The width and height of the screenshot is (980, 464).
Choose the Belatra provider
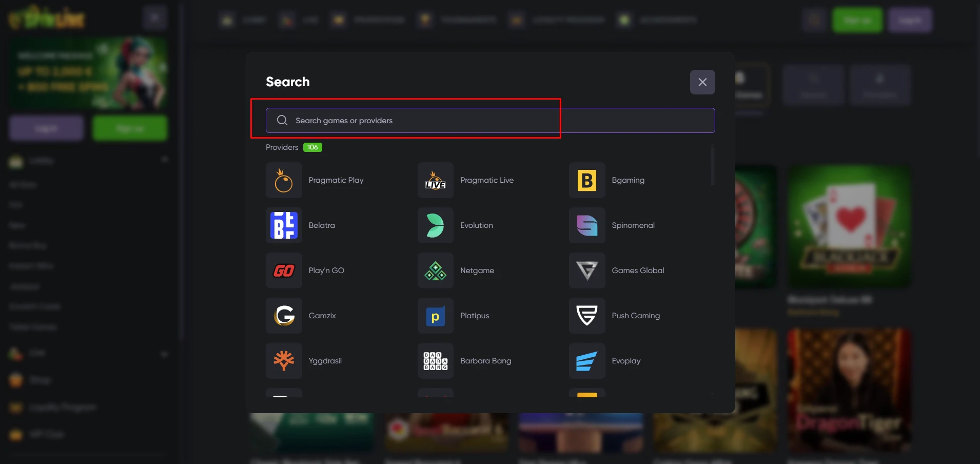(301, 225)
